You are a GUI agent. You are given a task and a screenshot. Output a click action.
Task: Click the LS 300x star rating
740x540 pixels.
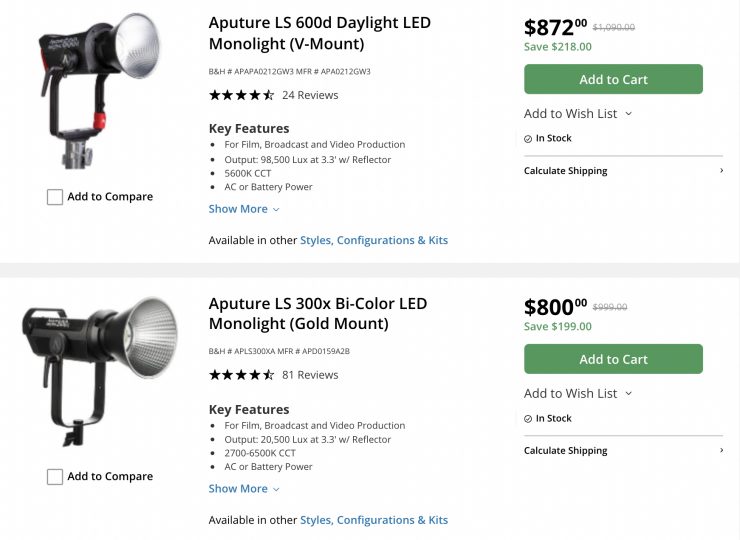pyautogui.click(x=241, y=375)
